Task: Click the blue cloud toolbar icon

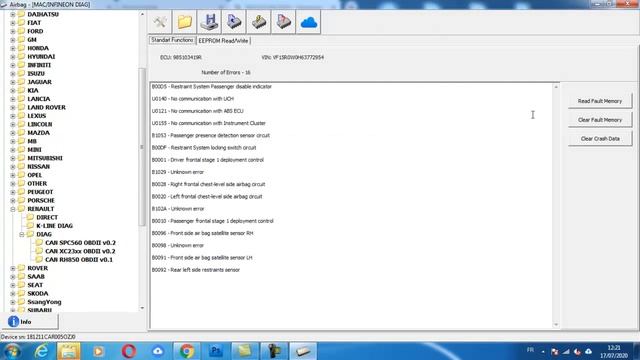Action: pyautogui.click(x=309, y=22)
